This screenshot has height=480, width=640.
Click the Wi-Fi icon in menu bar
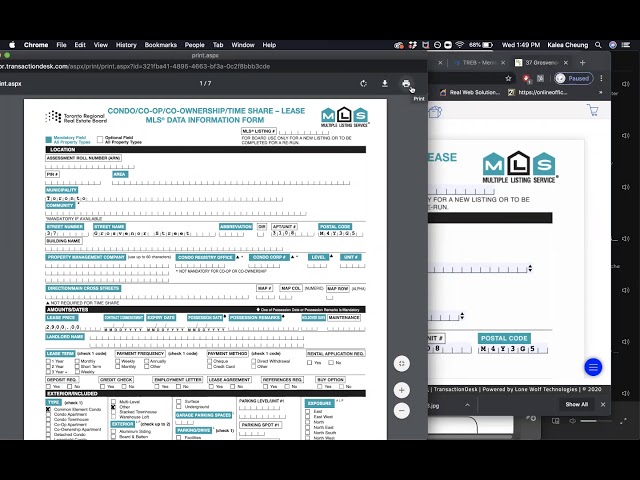point(460,45)
